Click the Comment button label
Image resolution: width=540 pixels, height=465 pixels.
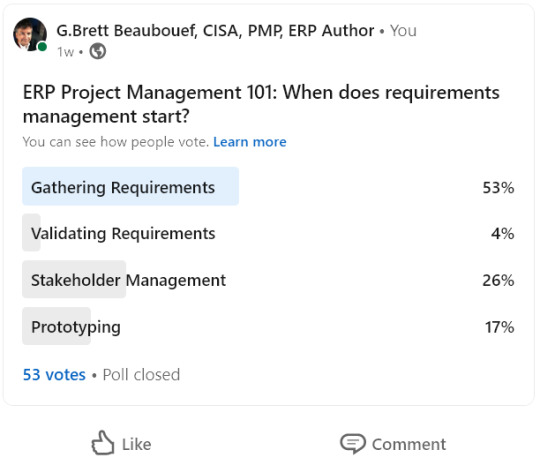[409, 444]
